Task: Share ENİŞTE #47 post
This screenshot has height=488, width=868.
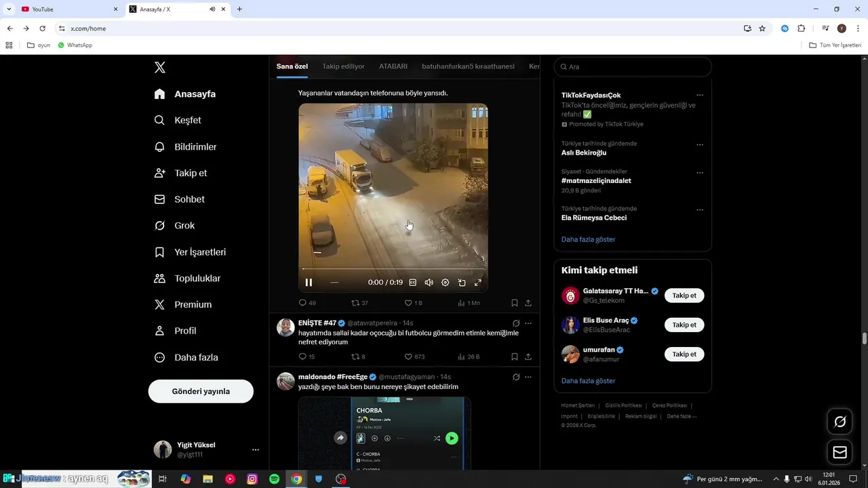Action: pos(528,357)
